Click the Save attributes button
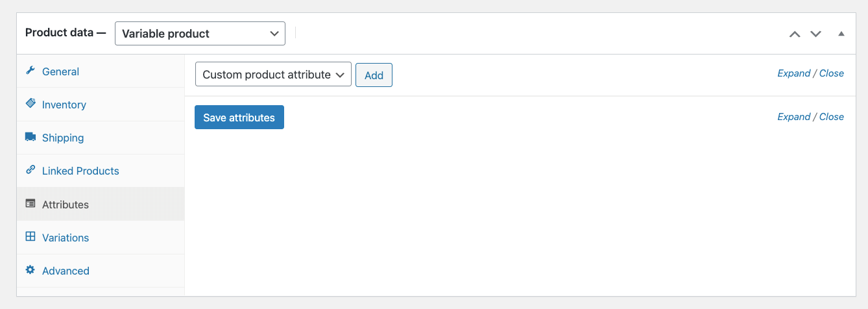Viewport: 868px width, 309px height. (x=239, y=117)
